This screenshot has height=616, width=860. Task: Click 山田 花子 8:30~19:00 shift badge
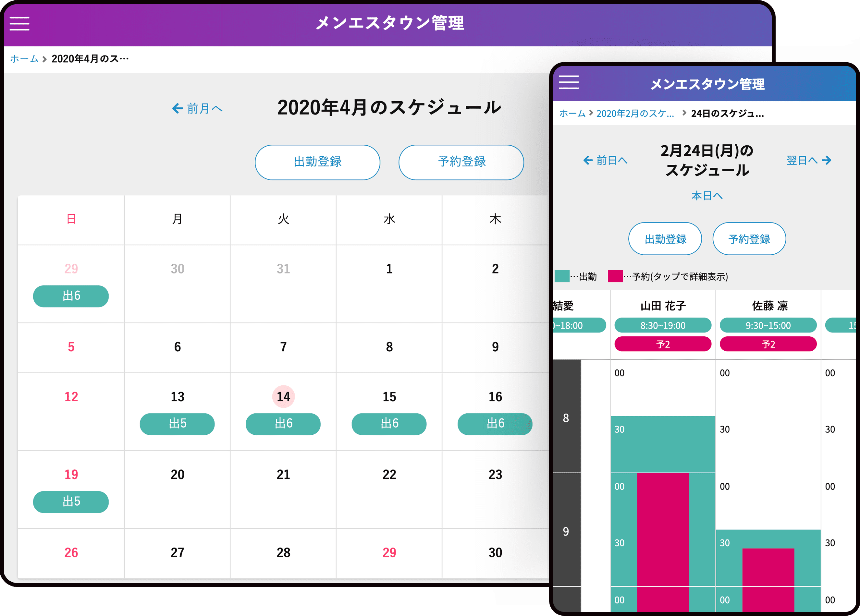point(663,325)
